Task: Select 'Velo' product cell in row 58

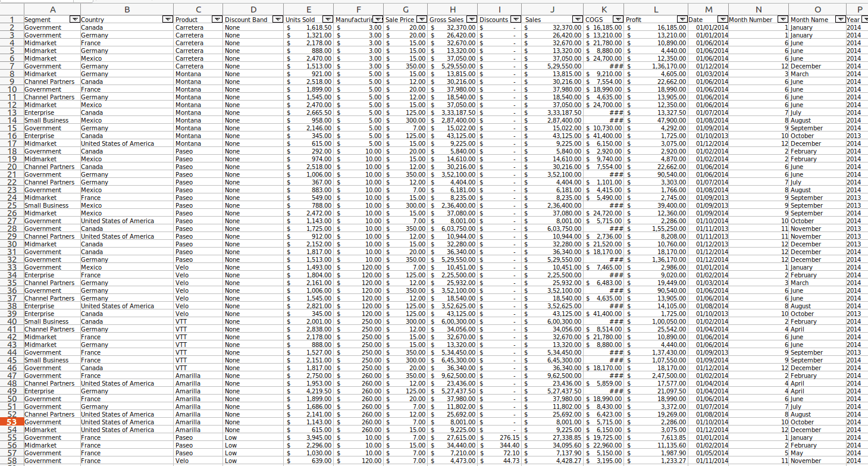Action: [199, 461]
